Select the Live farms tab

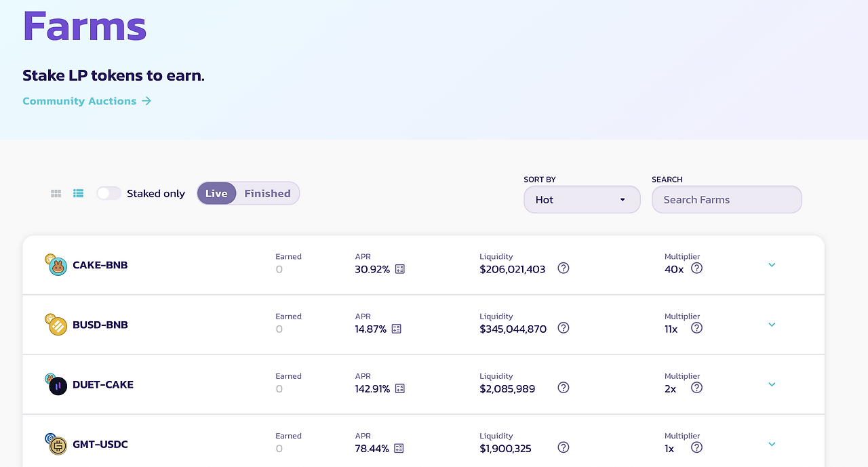[x=216, y=193]
